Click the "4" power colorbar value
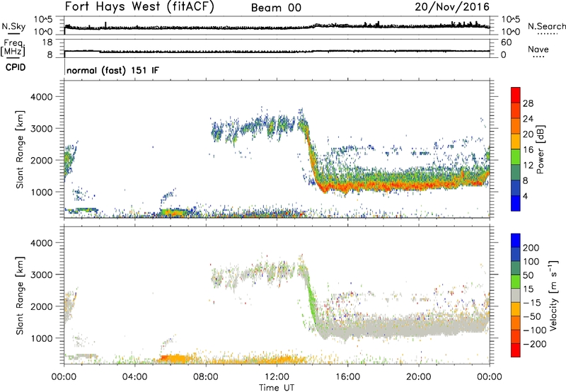 525,196
